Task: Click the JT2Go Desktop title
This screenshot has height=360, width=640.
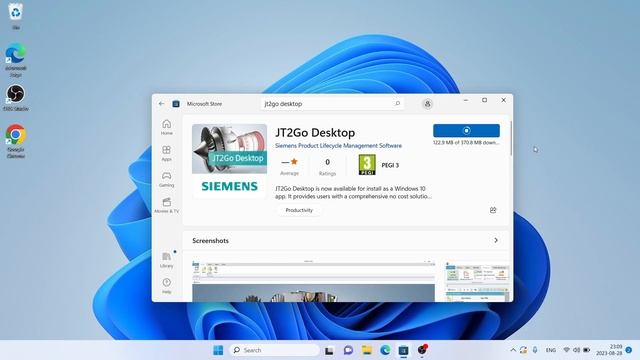Action: (315, 133)
